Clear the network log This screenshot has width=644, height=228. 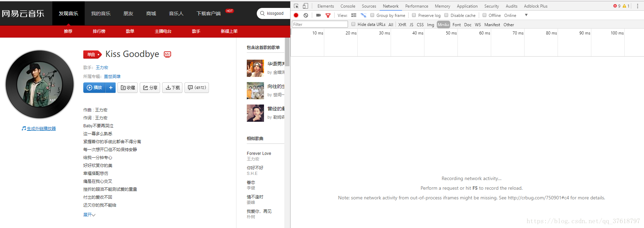pos(306,15)
